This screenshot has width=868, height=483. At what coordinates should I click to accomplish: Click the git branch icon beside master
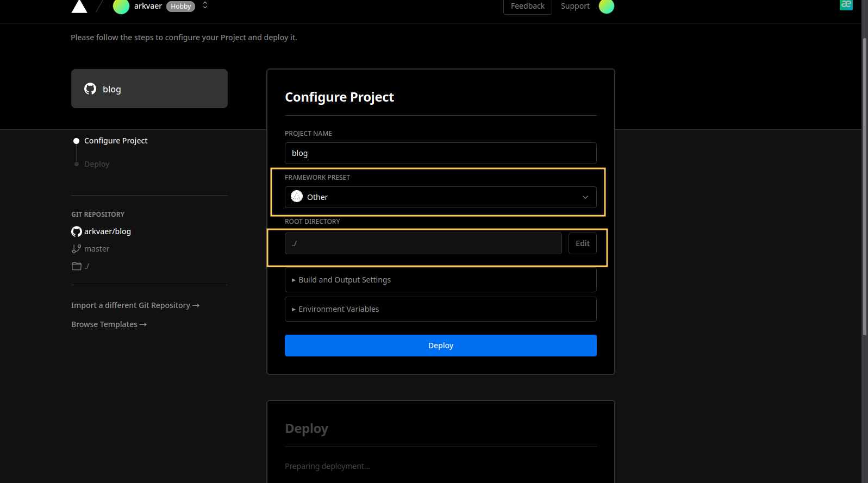click(x=77, y=249)
